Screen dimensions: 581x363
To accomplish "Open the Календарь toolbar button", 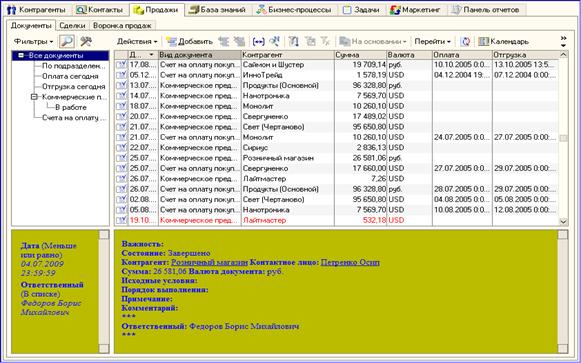I will tap(504, 41).
